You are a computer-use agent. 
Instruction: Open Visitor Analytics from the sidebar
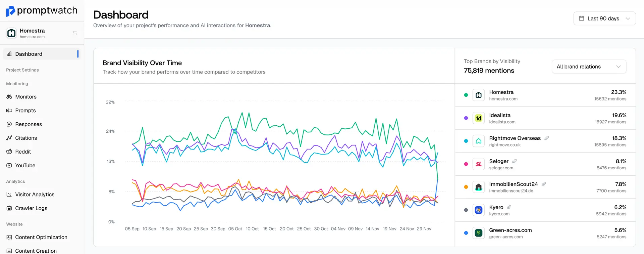pos(35,195)
